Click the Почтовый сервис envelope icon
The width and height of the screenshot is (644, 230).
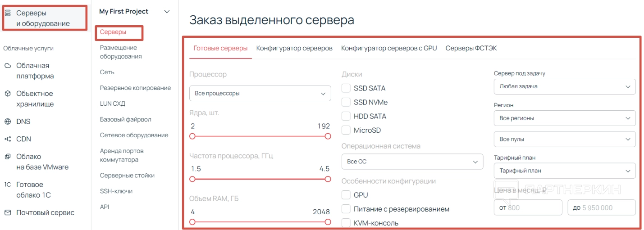(x=8, y=212)
